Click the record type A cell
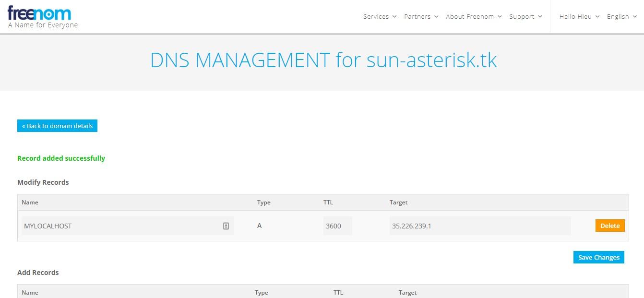The width and height of the screenshot is (644, 298). click(x=260, y=226)
